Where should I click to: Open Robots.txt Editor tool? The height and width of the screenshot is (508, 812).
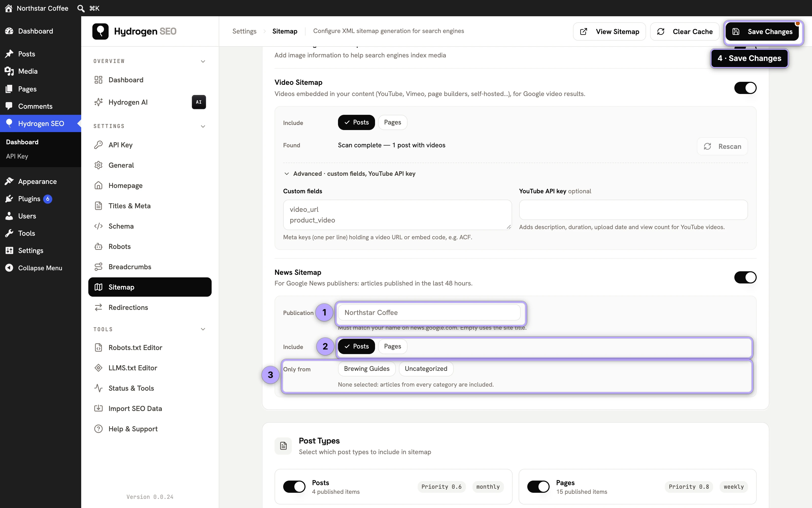click(x=150, y=347)
